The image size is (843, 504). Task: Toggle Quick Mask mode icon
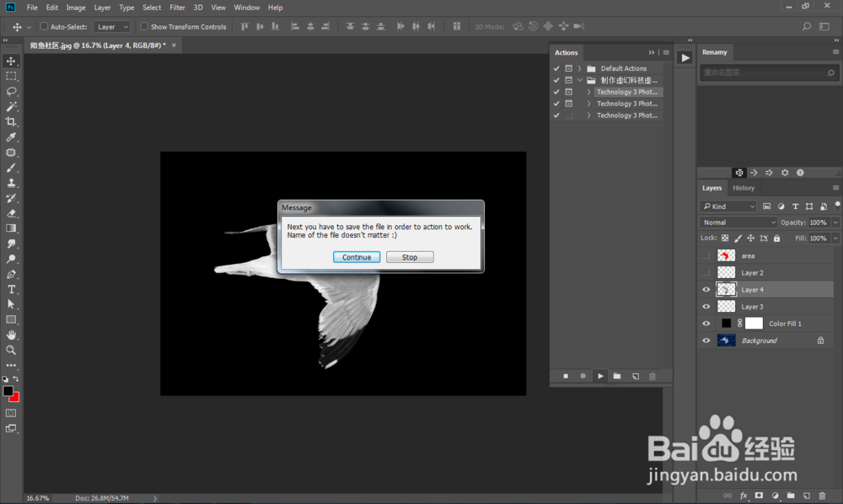click(x=11, y=413)
